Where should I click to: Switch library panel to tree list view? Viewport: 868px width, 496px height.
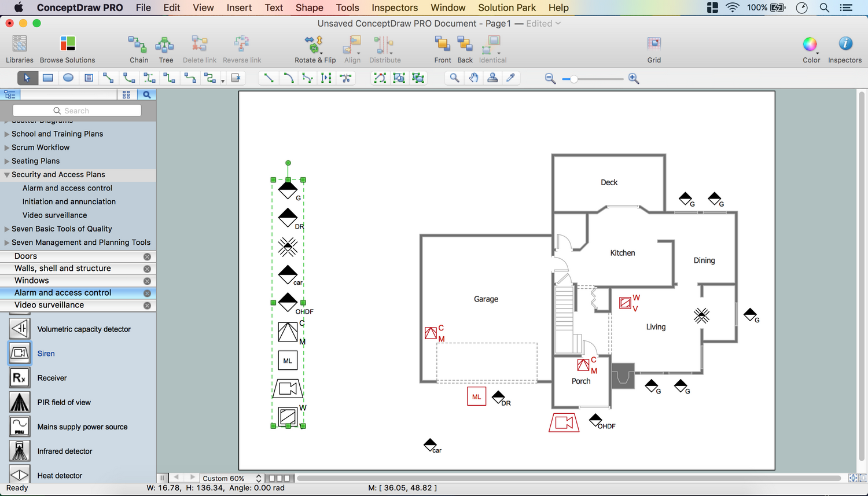[10, 94]
